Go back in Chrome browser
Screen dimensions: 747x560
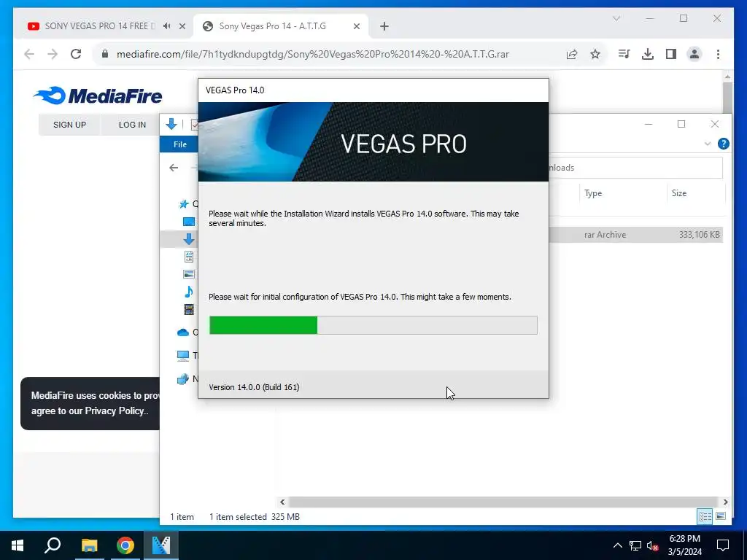(29, 54)
